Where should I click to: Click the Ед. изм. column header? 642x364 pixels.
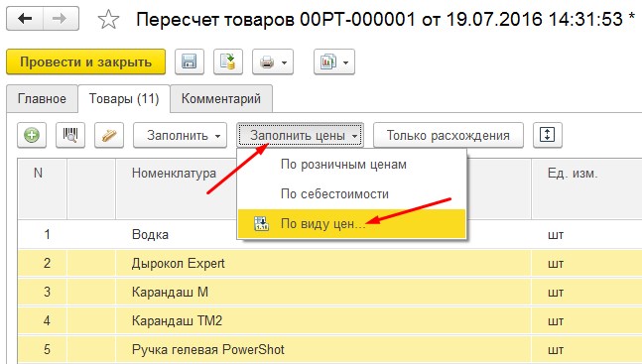coord(586,188)
